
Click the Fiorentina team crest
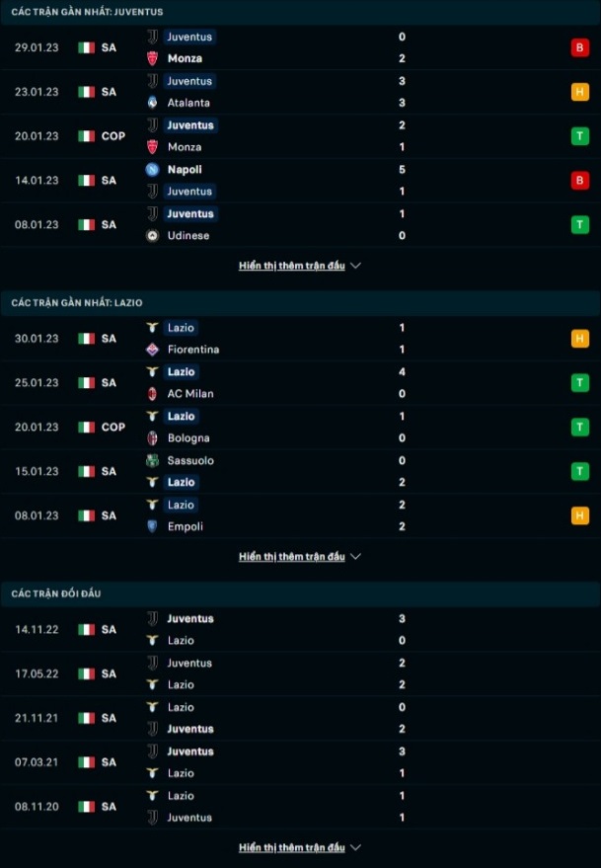click(151, 350)
